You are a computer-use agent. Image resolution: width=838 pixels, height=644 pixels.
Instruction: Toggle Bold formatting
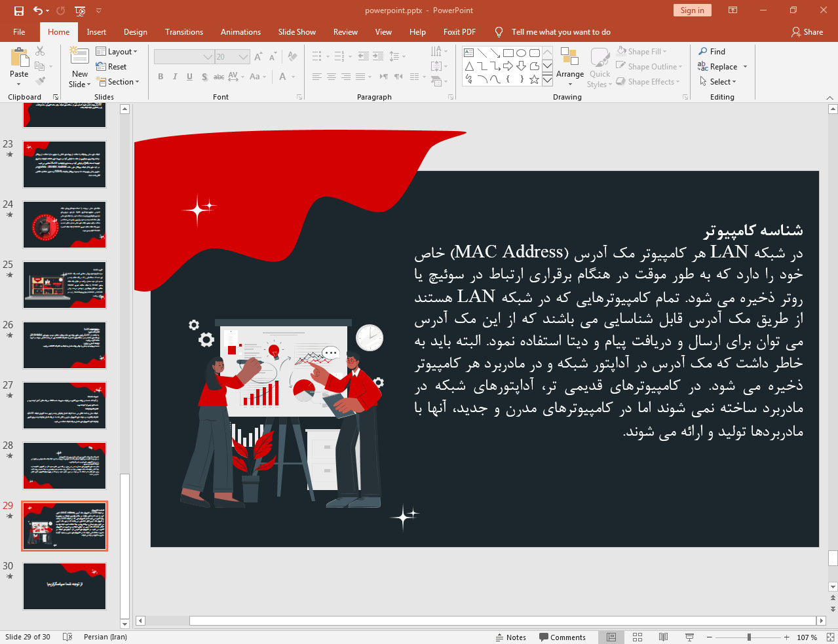click(x=161, y=77)
